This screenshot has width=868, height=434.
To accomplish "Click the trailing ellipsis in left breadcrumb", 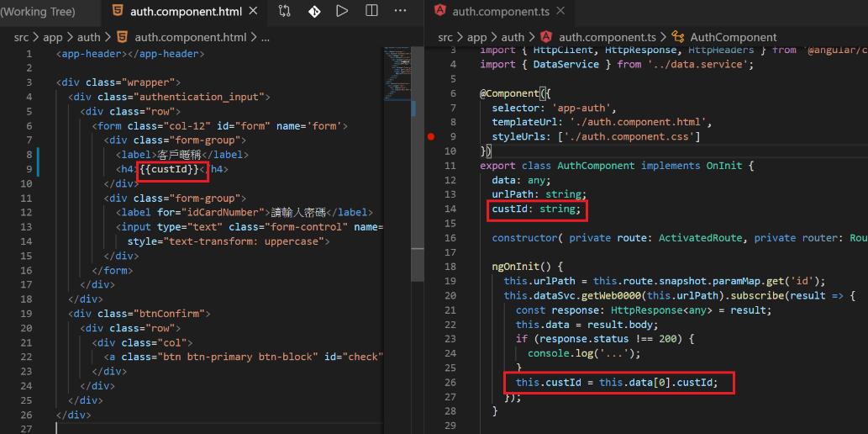I will (266, 37).
